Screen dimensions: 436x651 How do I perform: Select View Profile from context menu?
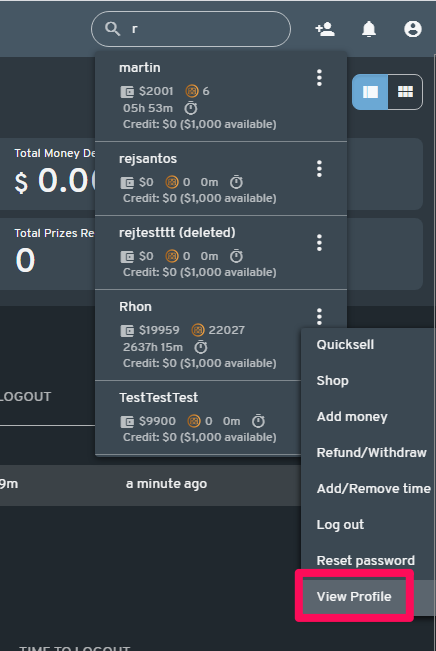point(354,597)
